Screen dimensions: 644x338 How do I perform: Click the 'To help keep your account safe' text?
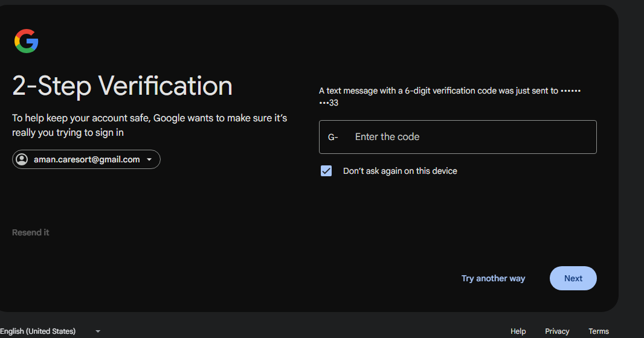(x=149, y=125)
